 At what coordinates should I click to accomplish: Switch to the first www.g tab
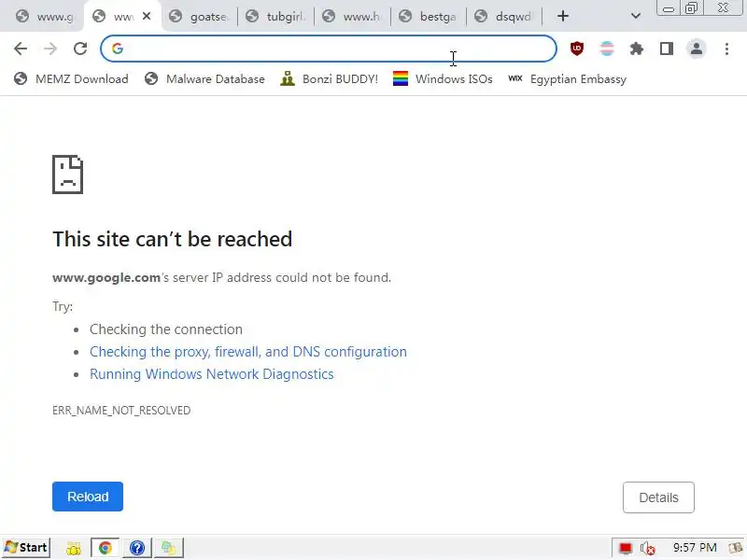pos(43,17)
